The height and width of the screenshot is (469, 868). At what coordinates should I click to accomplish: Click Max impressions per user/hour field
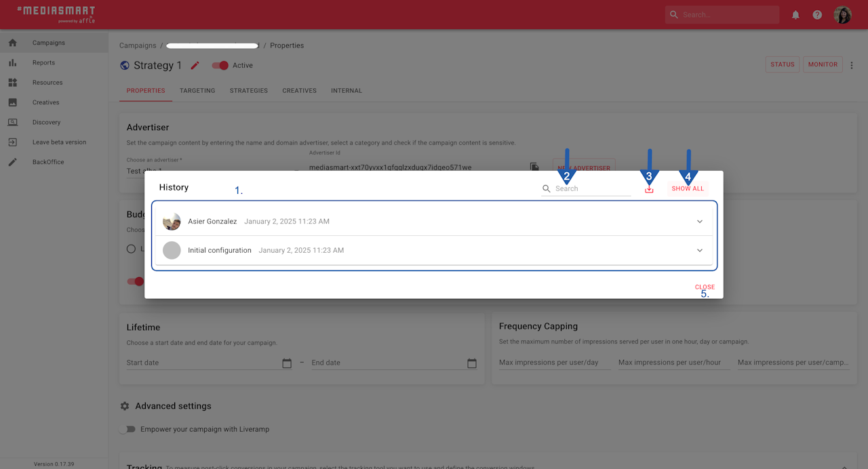[674, 363]
